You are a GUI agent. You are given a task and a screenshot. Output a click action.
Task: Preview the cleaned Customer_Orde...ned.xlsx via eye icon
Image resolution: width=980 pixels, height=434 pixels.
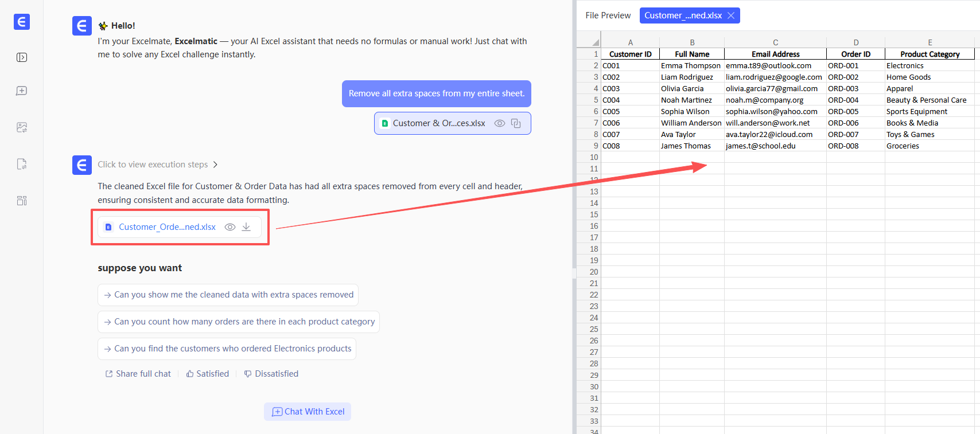point(230,227)
